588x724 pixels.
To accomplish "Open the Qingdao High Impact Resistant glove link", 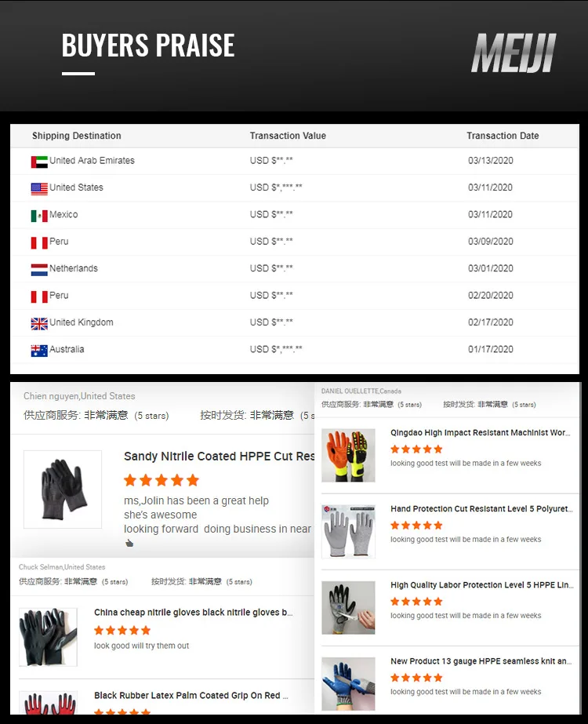I will pyautogui.click(x=480, y=433).
